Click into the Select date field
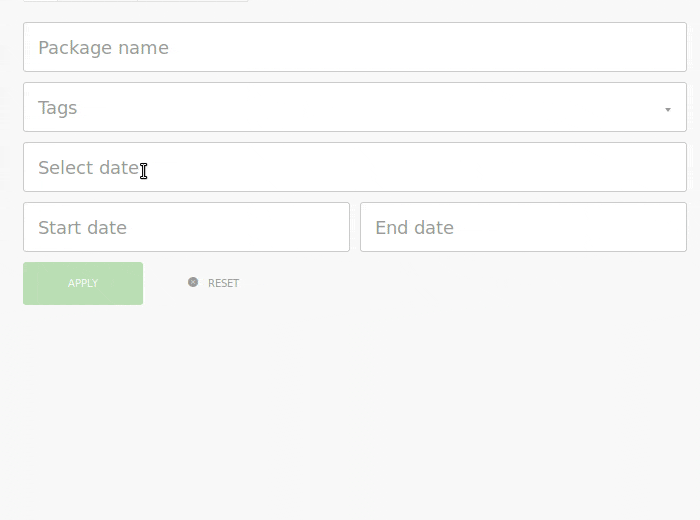The height and width of the screenshot is (520, 700). point(355,167)
